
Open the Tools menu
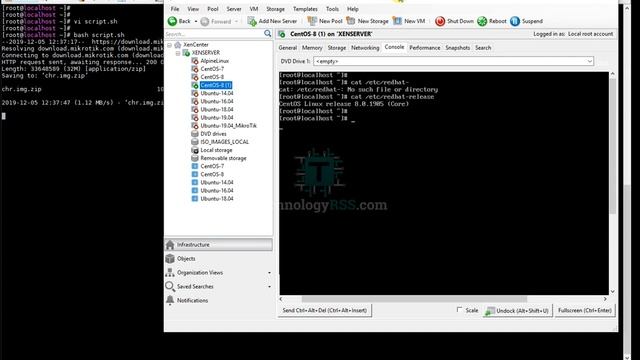332,9
